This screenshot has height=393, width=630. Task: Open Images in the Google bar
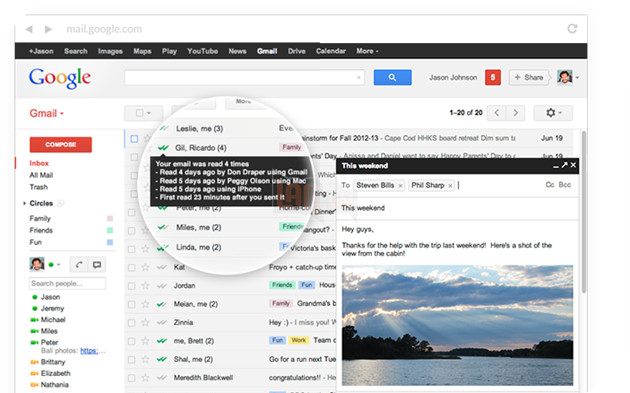click(110, 51)
